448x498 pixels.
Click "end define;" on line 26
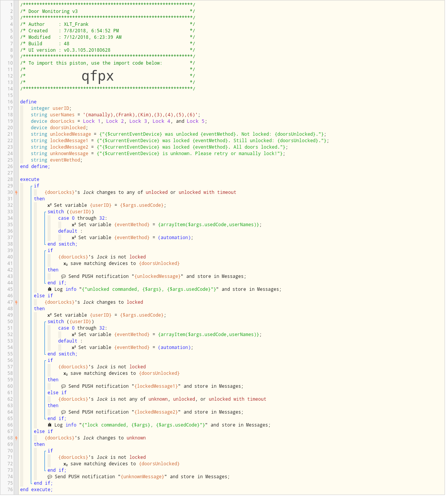pos(35,167)
